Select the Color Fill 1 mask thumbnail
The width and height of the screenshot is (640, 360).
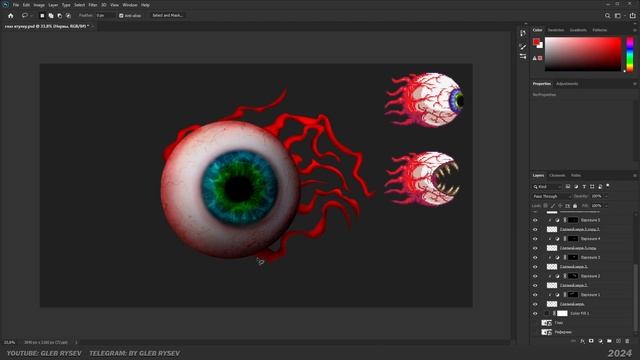tap(562, 313)
